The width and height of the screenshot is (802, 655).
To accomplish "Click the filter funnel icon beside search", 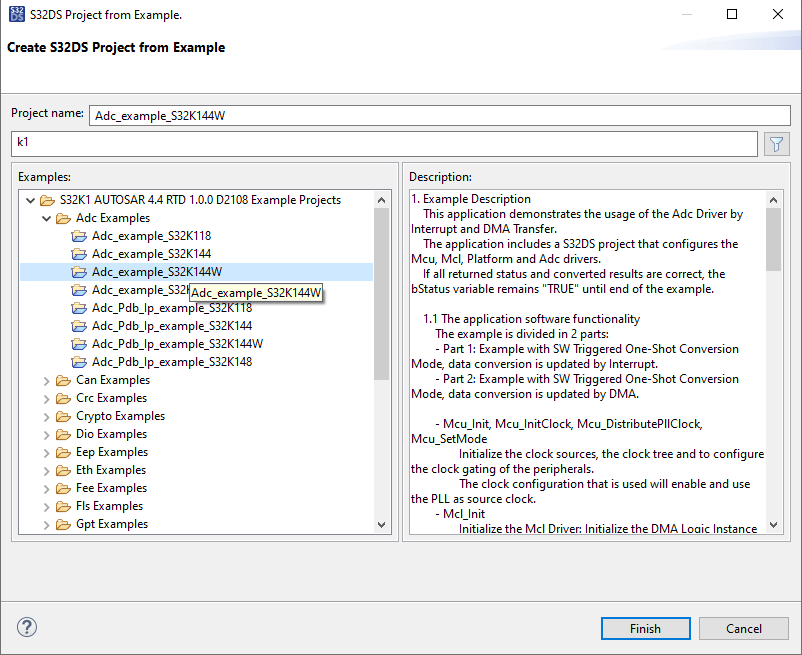I will click(x=776, y=144).
